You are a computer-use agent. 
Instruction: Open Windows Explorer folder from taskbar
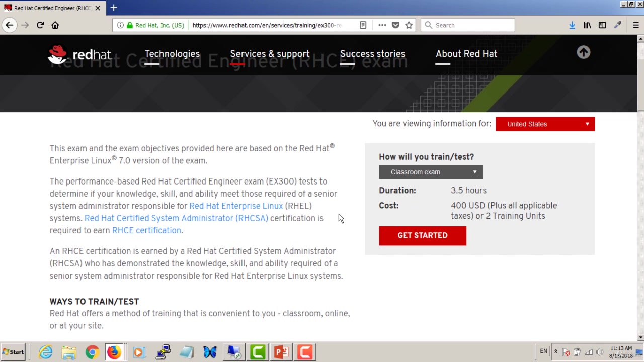69,352
